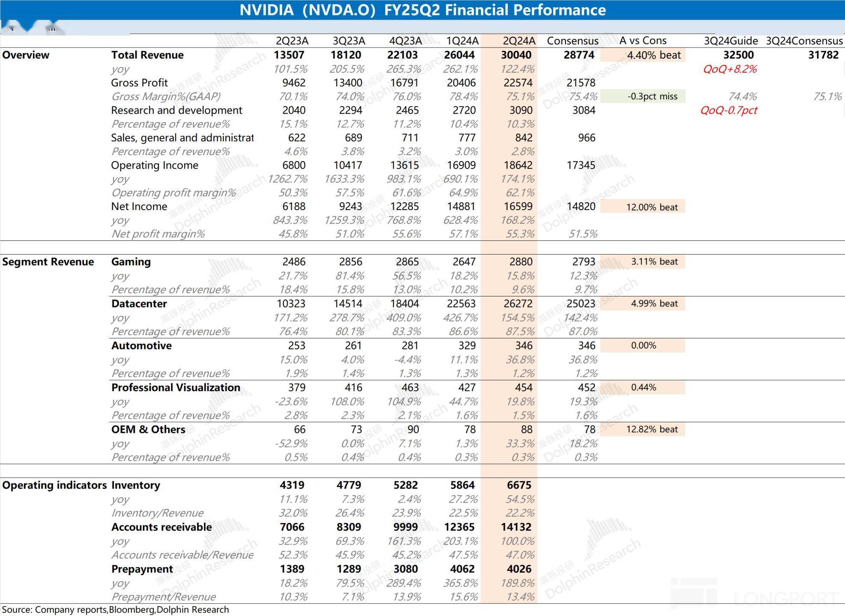
Task: Select the A vs Cons header
Action: pyautogui.click(x=643, y=41)
